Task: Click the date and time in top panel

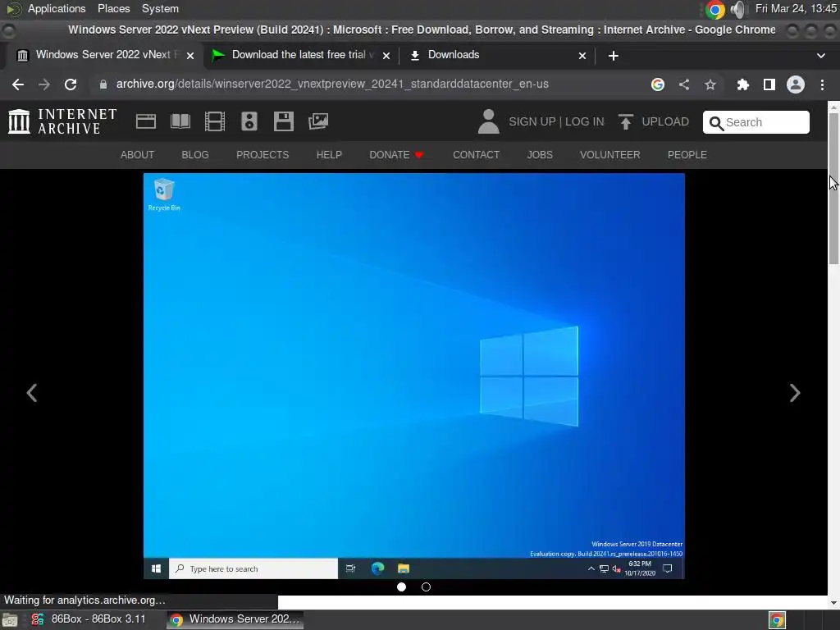Action: point(796,8)
